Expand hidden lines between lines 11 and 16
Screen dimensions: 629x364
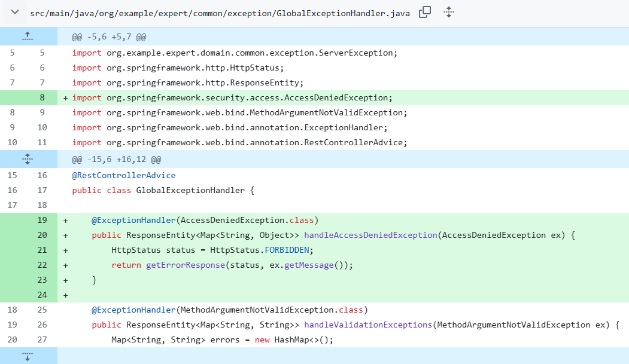(x=28, y=159)
